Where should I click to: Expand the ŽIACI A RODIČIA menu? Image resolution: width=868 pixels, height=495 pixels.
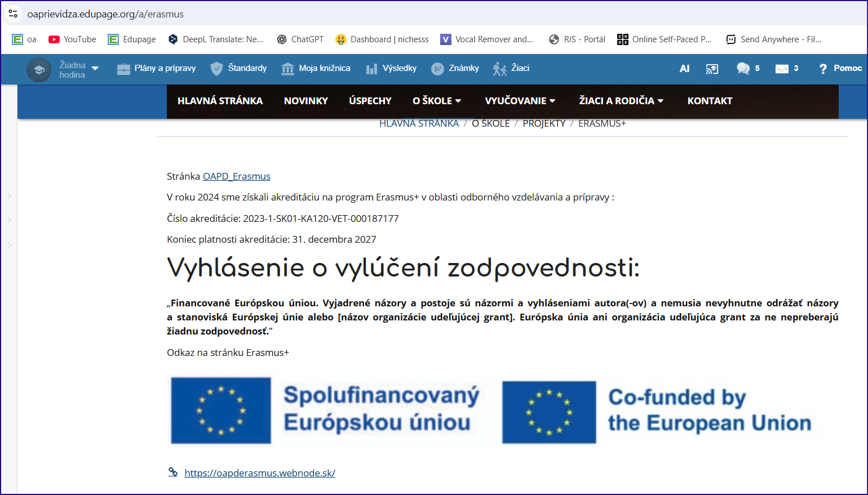[x=621, y=101]
